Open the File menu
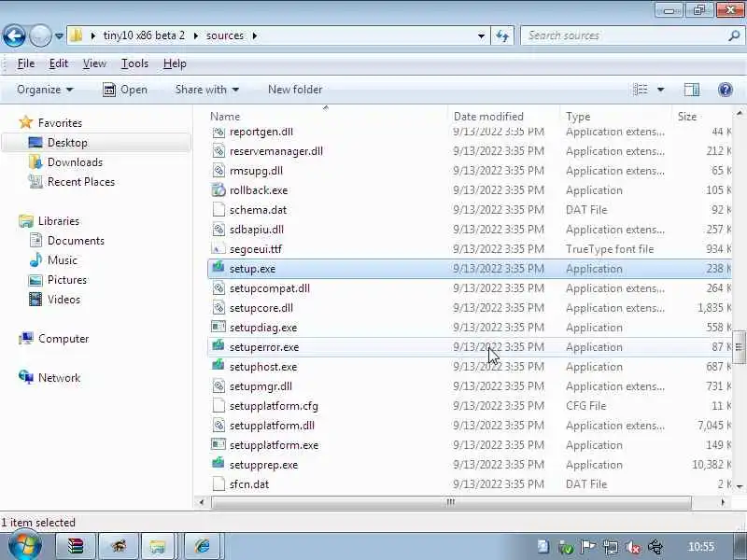 click(26, 63)
